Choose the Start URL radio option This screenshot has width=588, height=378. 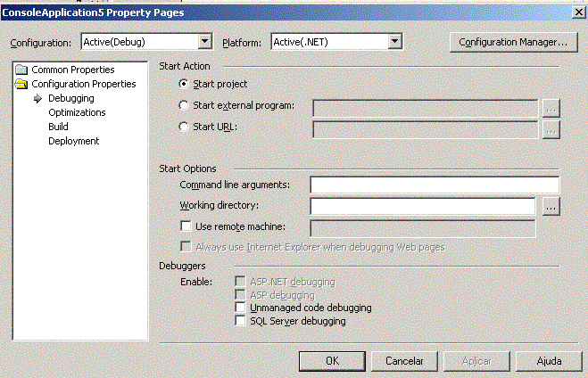point(184,127)
